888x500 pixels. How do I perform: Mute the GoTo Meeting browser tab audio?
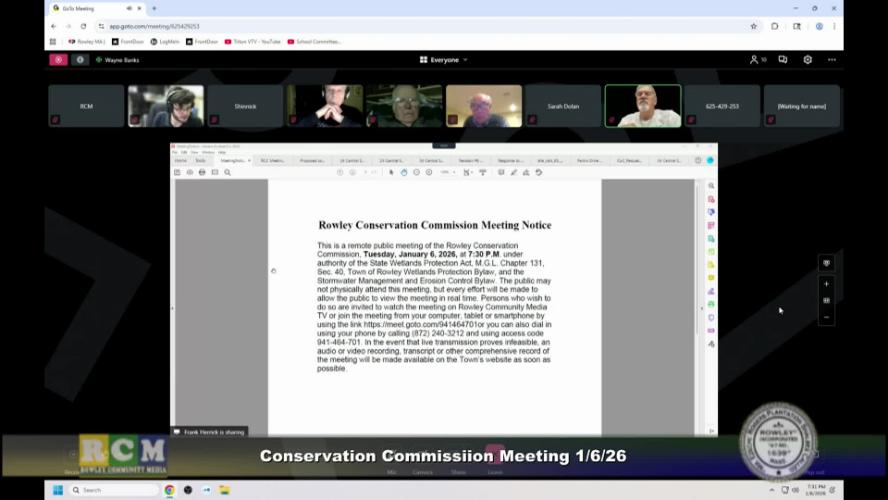pyautogui.click(x=129, y=8)
